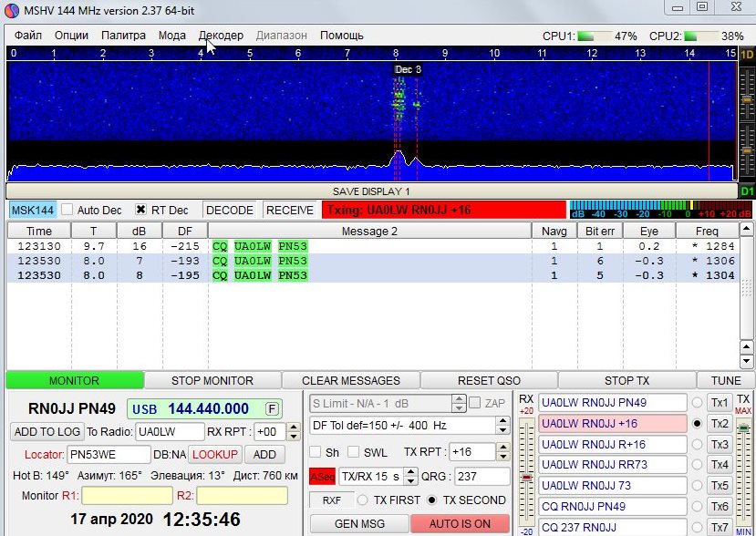Click the Monitor R1 field

coord(127,496)
